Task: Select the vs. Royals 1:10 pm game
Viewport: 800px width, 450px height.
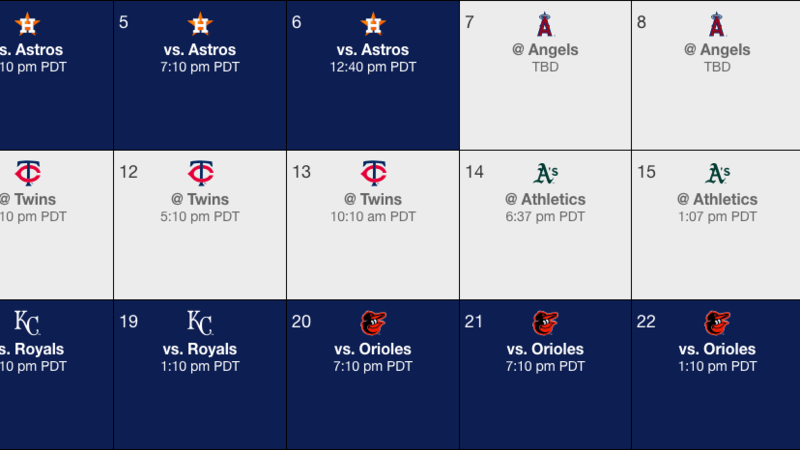Action: coord(200,374)
